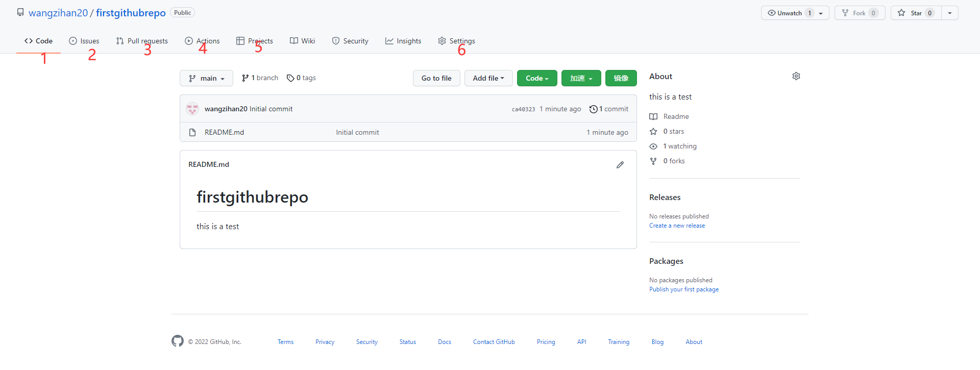Open the Security tab
980x370 pixels.
click(350, 41)
